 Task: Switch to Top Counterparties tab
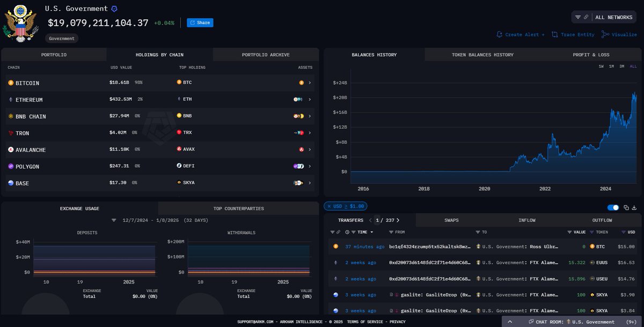[238, 209]
